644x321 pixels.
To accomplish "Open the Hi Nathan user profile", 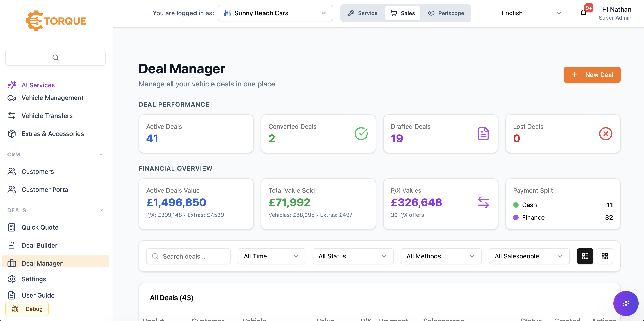I will click(615, 13).
